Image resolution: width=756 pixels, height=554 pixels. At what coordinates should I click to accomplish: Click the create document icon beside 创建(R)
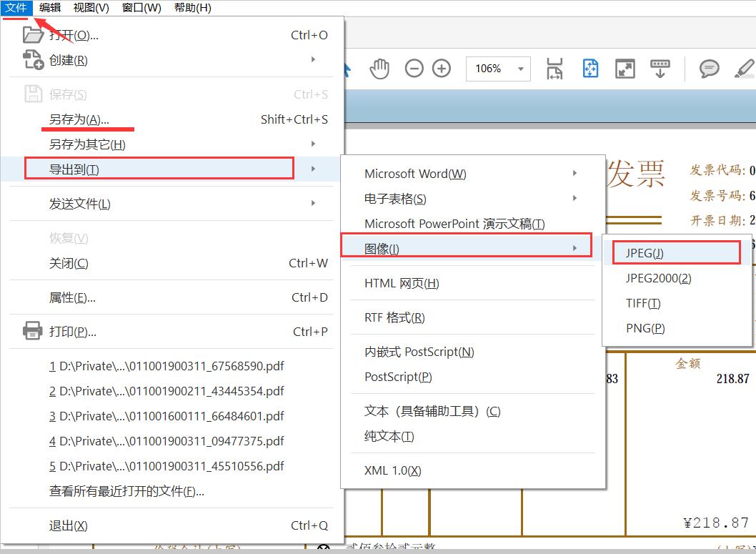coord(33,59)
